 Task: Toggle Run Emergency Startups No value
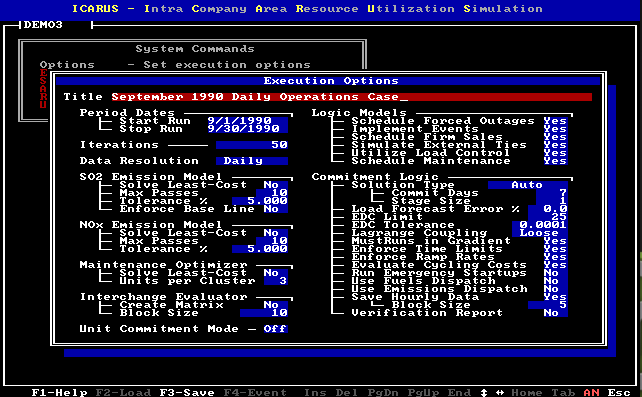coord(555,273)
